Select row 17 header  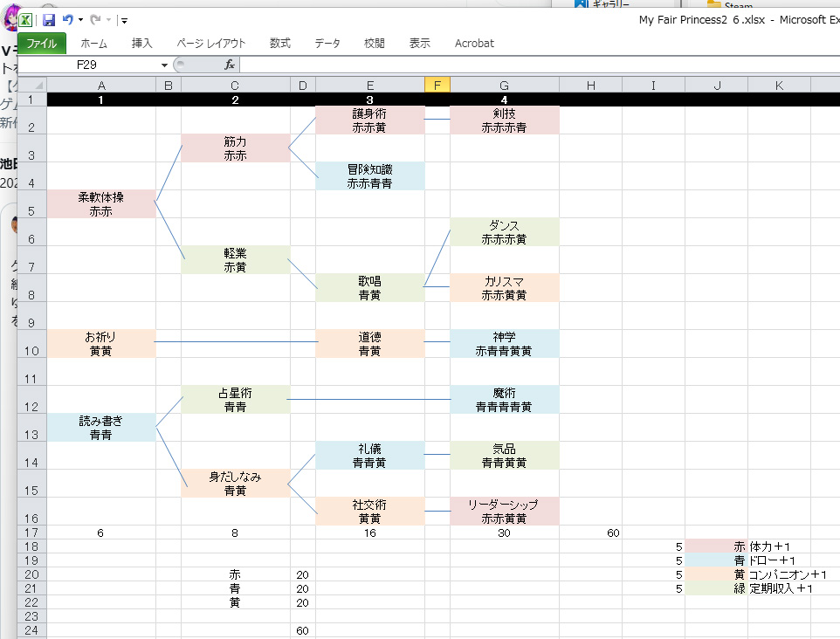tap(31, 532)
